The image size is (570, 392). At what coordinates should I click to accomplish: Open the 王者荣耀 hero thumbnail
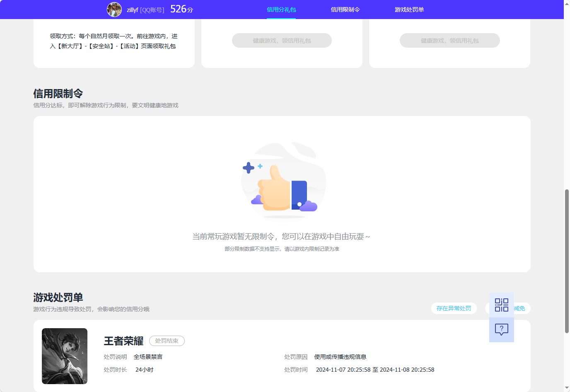click(65, 356)
